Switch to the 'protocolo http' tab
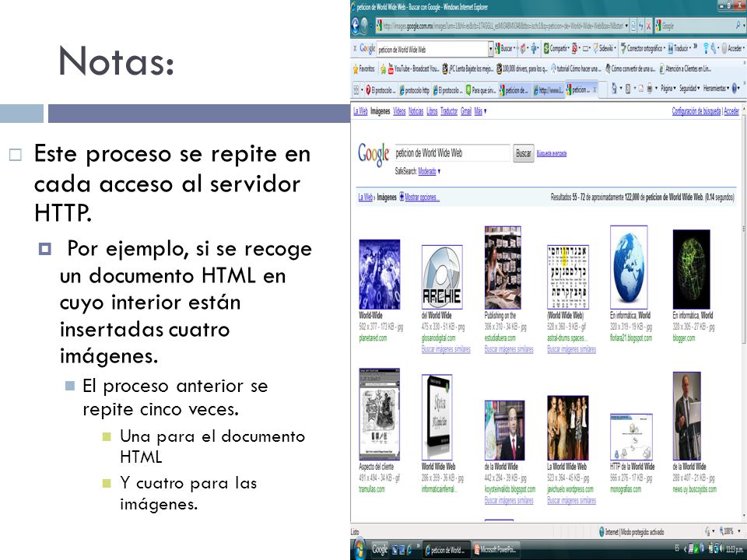 414,90
